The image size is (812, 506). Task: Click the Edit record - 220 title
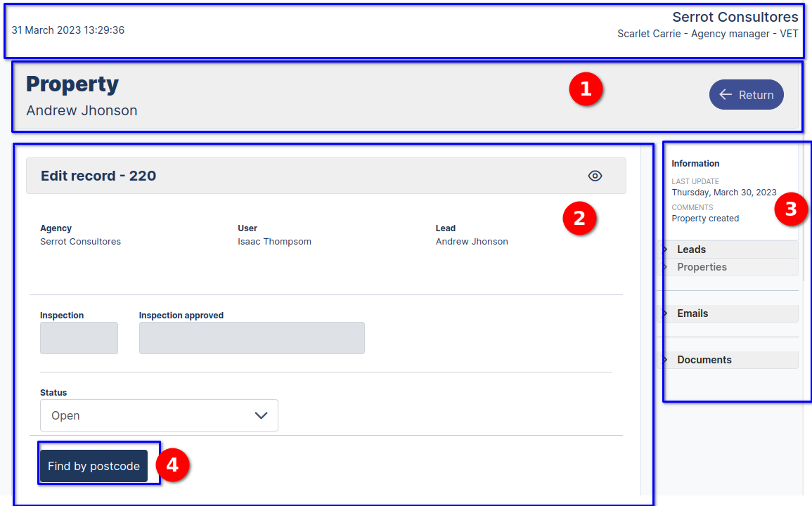click(x=98, y=176)
